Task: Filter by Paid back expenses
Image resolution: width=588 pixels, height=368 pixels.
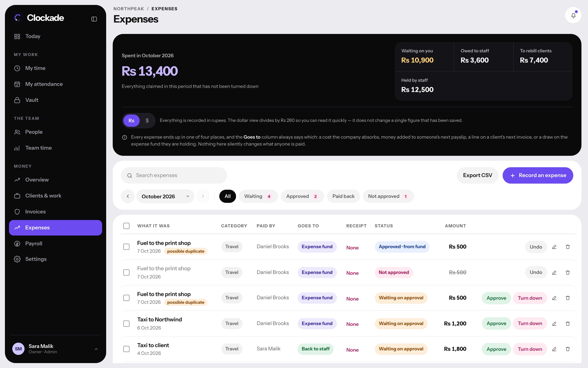Action: (343, 196)
